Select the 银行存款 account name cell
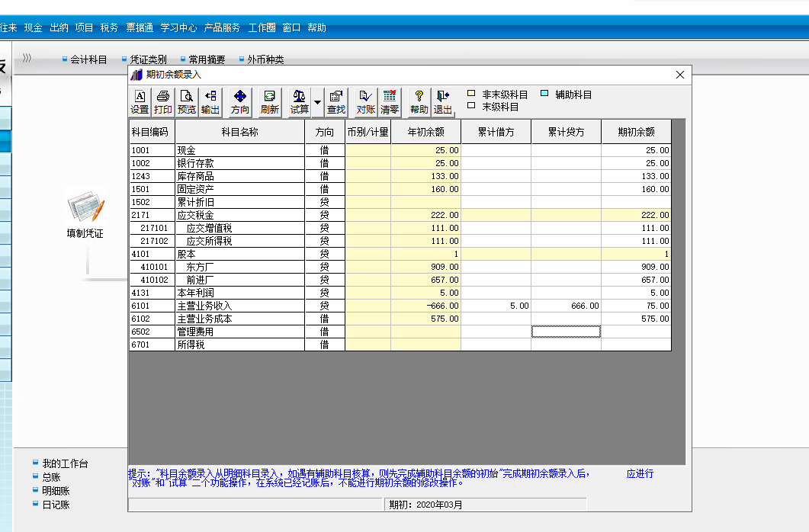The width and height of the screenshot is (809, 532). pos(240,163)
